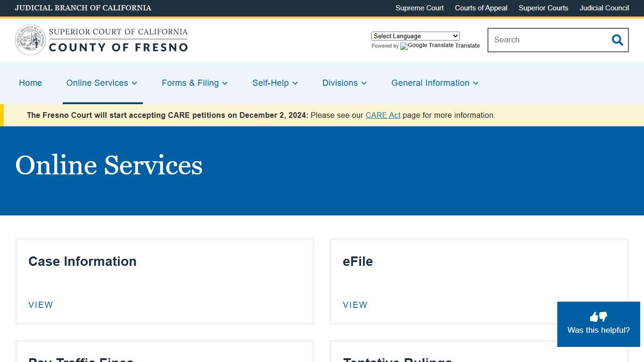The height and width of the screenshot is (362, 644).
Task: Click the Fresno Superior Court seal logo
Action: (x=30, y=39)
